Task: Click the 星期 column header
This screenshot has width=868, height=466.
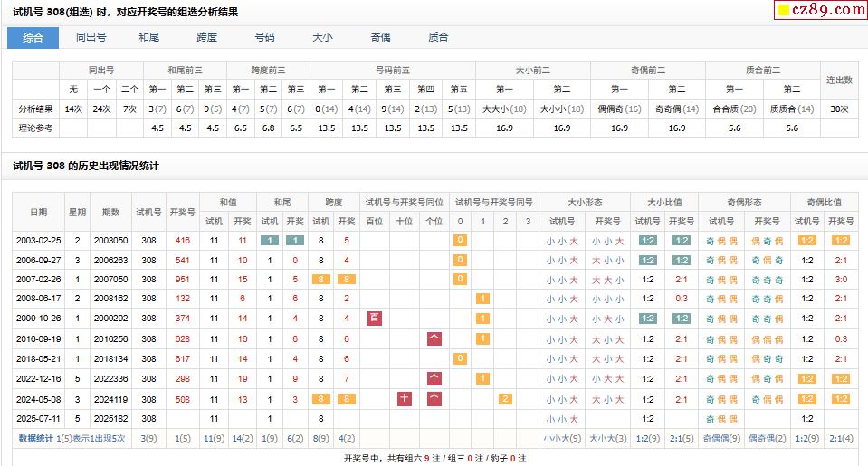Action: (78, 212)
